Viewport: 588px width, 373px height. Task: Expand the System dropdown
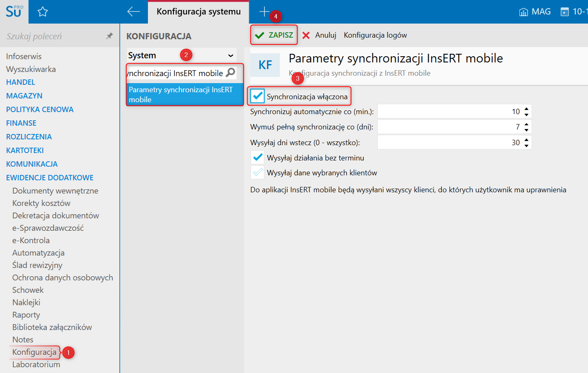[x=182, y=55]
